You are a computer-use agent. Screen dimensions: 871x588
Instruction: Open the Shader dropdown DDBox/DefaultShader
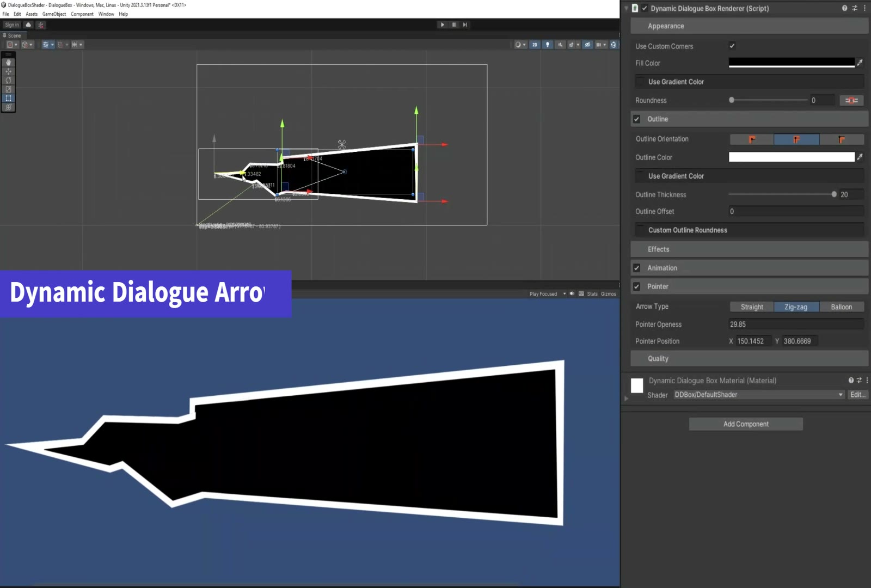point(759,395)
